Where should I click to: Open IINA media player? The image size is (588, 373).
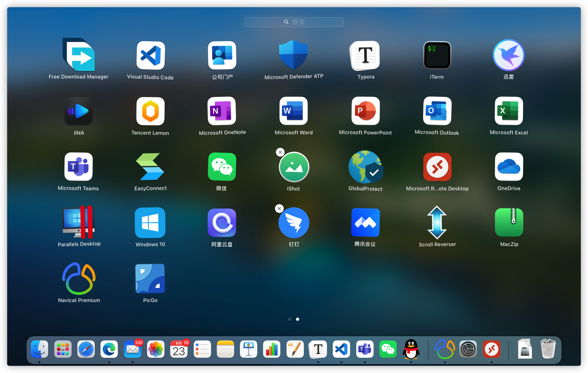click(x=79, y=111)
